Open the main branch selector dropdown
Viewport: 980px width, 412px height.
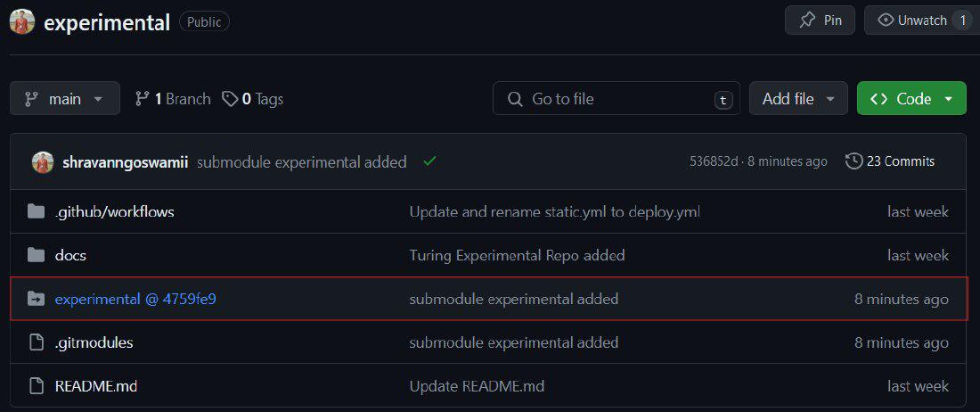65,99
